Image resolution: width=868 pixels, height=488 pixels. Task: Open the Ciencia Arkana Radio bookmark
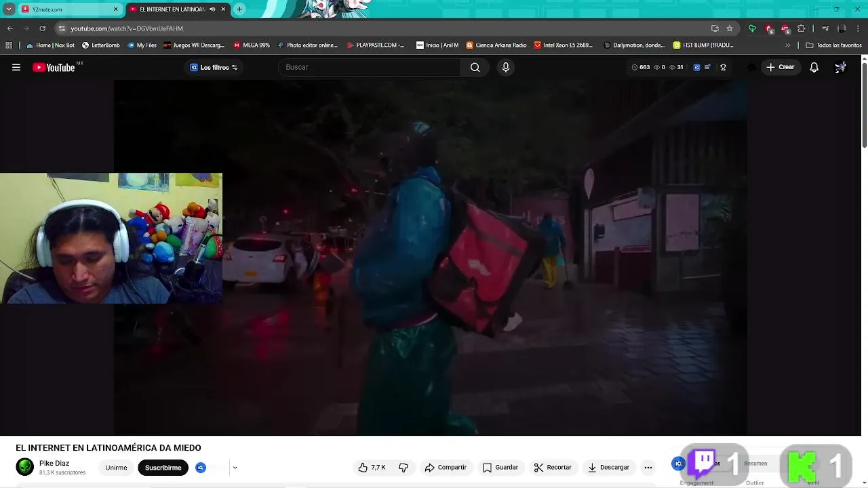[496, 45]
